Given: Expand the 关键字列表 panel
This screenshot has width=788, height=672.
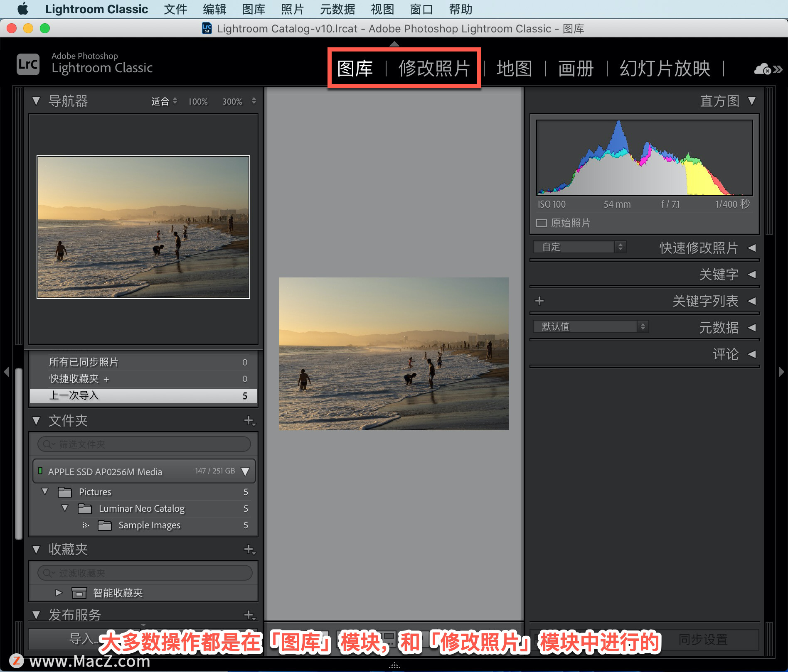Looking at the screenshot, I should pos(751,301).
